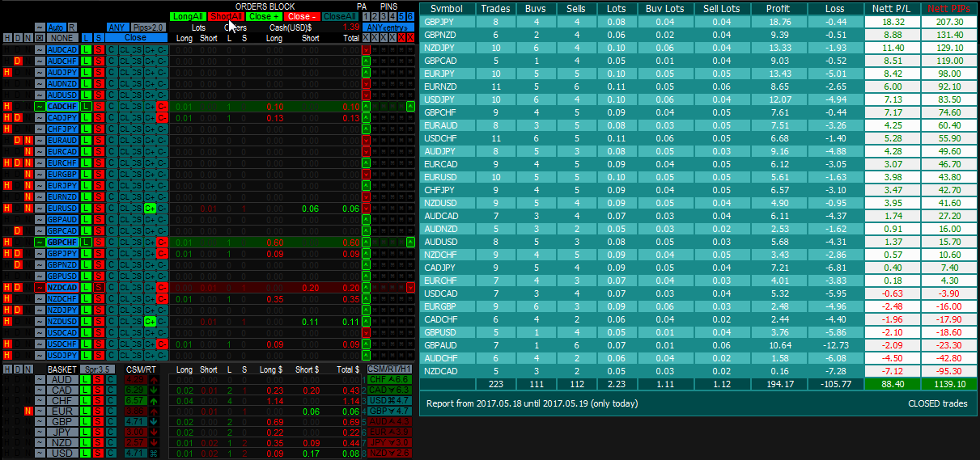
Task: Click the CSM/RT/H1 mode selector
Action: pyautogui.click(x=389, y=369)
